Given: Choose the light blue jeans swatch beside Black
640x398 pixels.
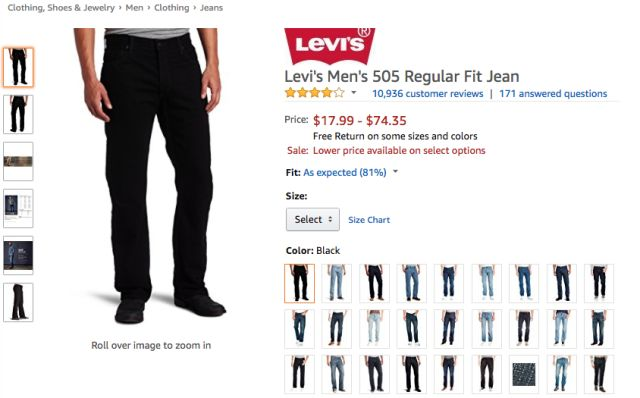Looking at the screenshot, I should [337, 283].
